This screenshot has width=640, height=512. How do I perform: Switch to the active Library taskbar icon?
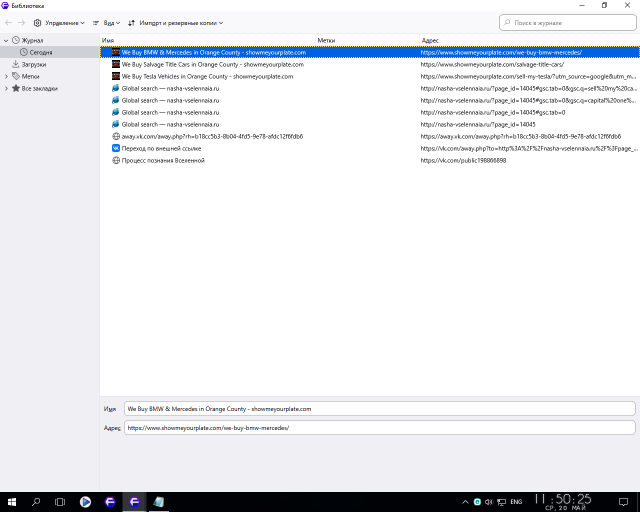[134, 502]
